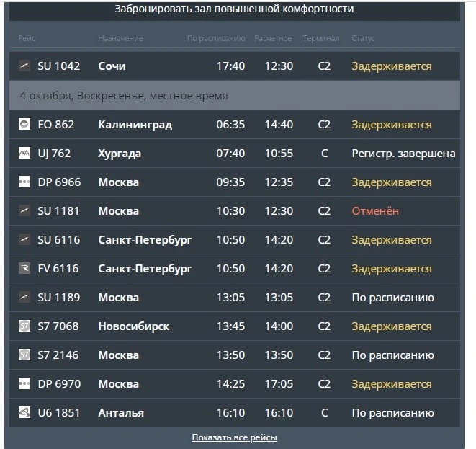Click the dots icon next to DP 6970
Screen dimensions: 476x449
pyautogui.click(x=24, y=383)
